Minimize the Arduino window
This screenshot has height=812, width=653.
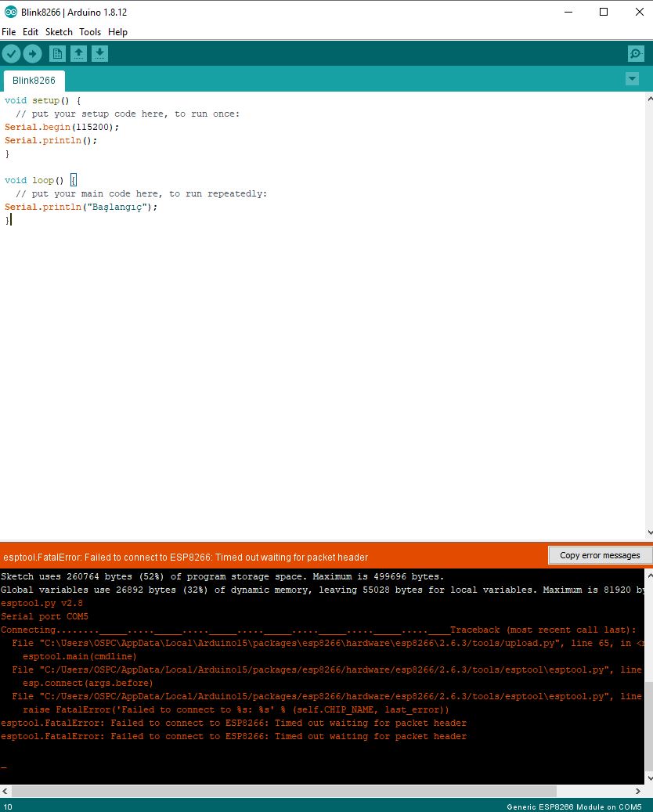pos(568,12)
